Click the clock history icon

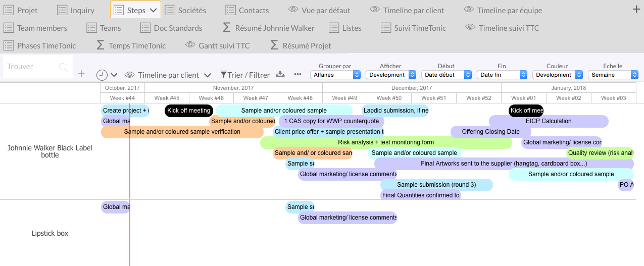(102, 75)
